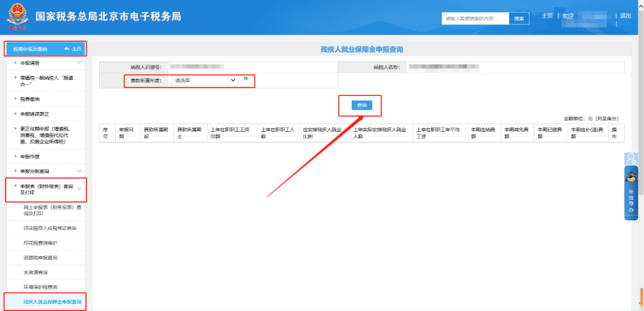This screenshot has width=644, height=311.
Task: Open 水资源查询 submenu item
Action: pyautogui.click(x=36, y=272)
